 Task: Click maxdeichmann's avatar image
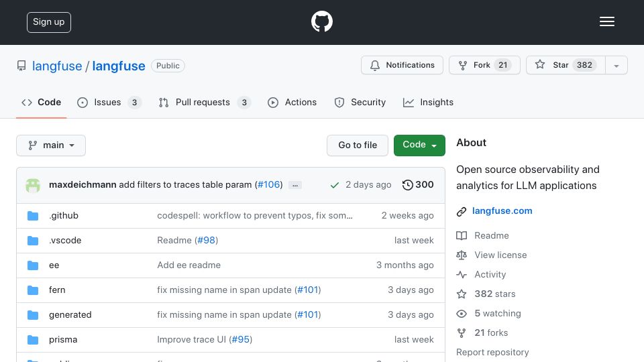(33, 185)
